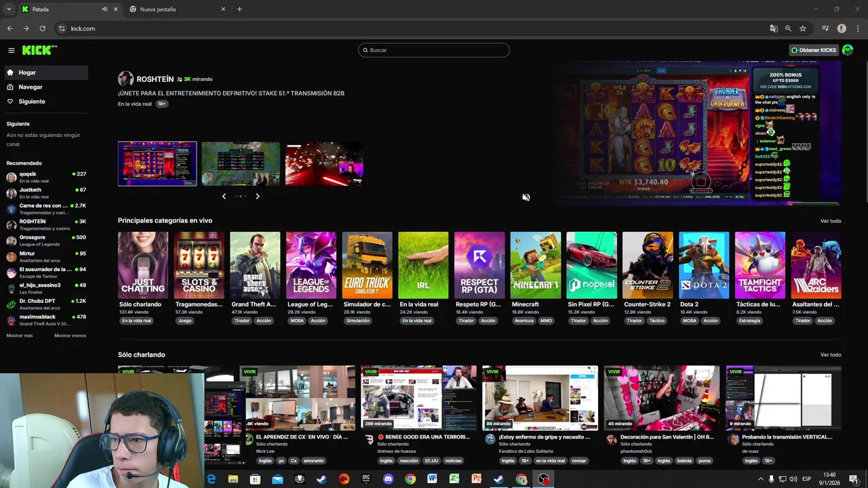Open the translate page icon in address bar
Screen dimensions: 868x488
774,28
